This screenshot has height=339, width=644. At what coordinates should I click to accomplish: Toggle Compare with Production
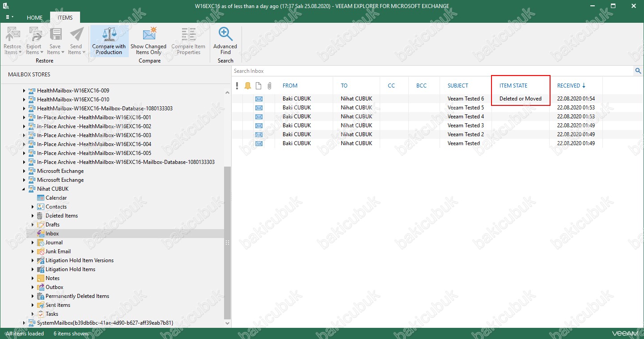pos(109,41)
